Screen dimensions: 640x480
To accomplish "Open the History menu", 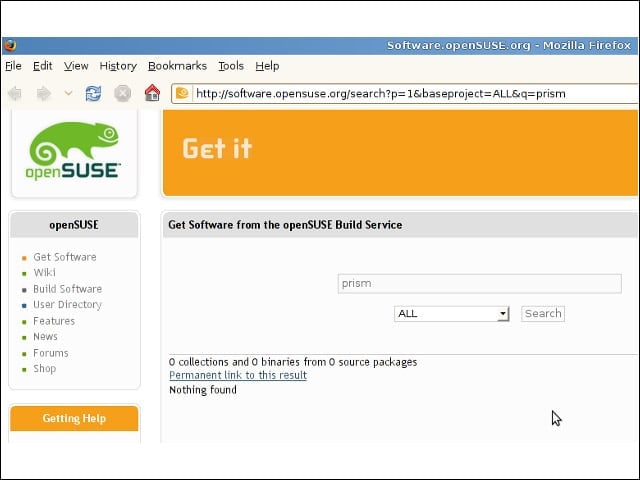I will [x=118, y=66].
